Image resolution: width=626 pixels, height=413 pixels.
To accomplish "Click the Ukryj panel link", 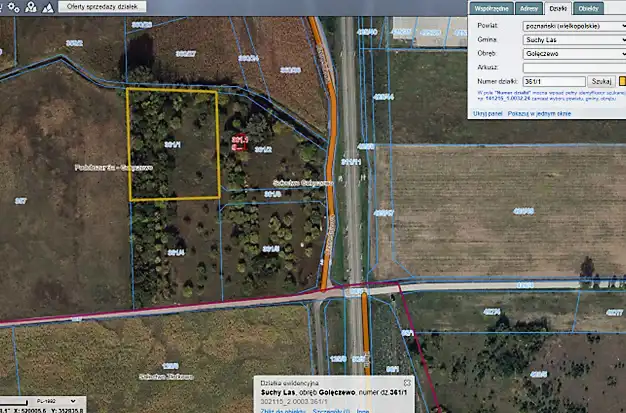I will pyautogui.click(x=487, y=114).
